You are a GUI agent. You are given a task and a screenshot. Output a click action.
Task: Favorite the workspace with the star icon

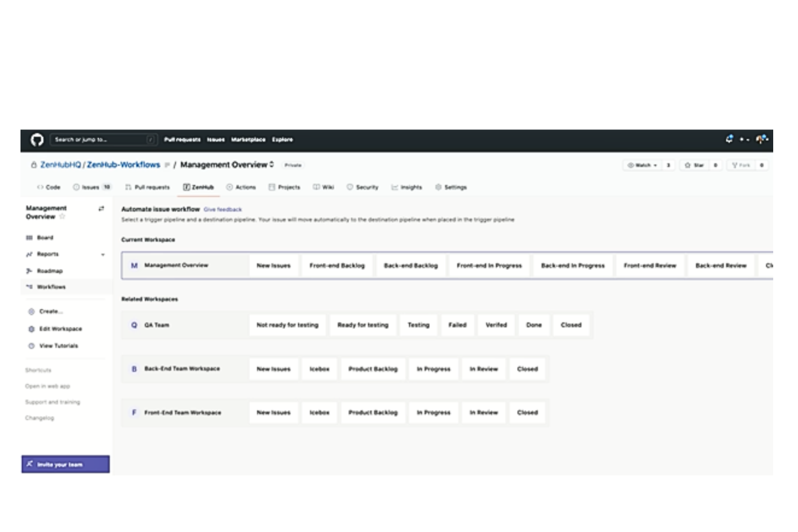62,217
